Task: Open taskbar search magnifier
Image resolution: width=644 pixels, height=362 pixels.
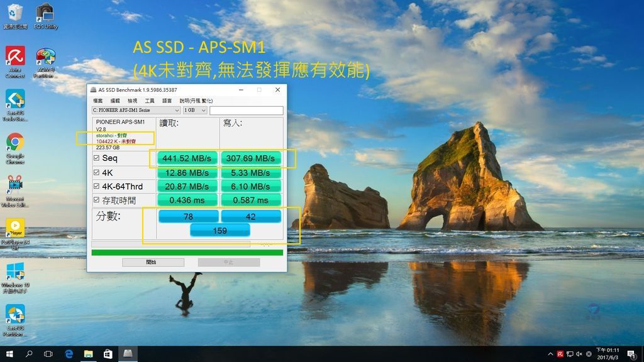Action: (x=29, y=354)
